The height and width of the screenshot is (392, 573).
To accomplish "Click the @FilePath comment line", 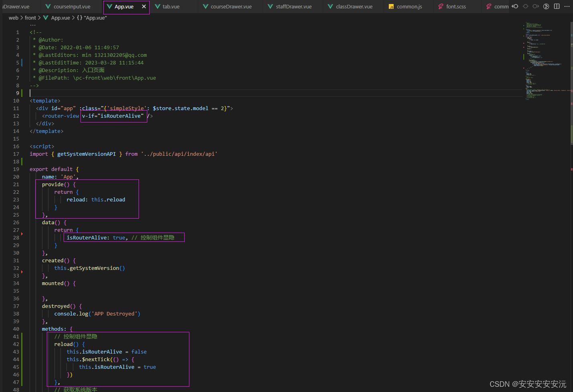I will 94,78.
